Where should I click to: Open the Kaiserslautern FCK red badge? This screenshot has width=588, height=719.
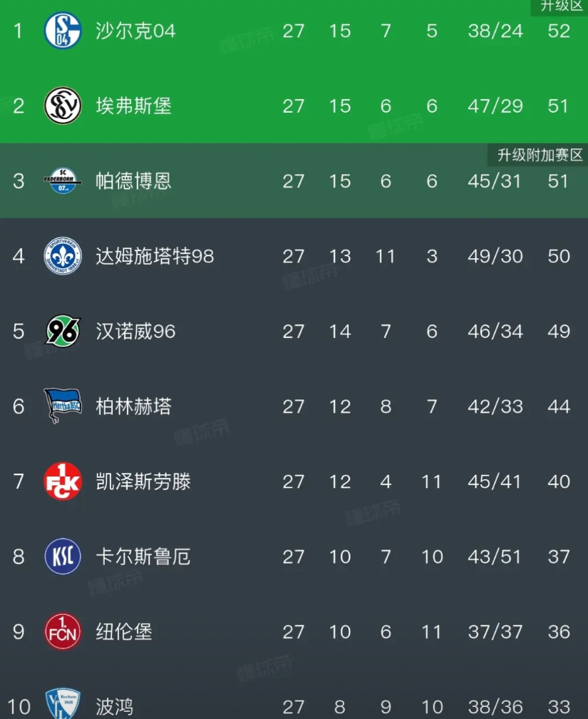point(63,481)
